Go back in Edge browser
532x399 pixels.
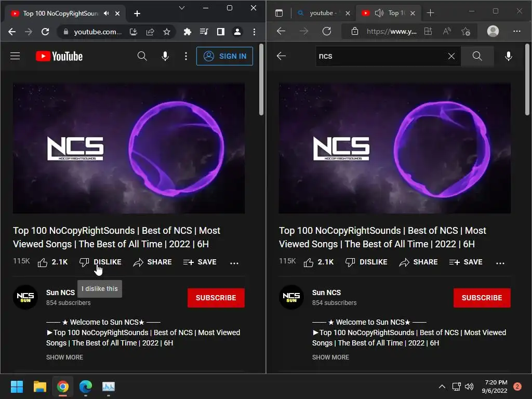281,31
